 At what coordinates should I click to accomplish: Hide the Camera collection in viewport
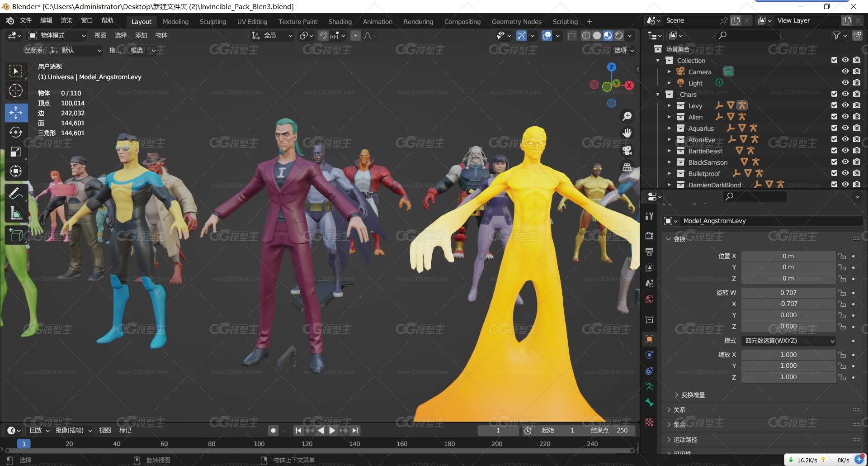(845, 71)
